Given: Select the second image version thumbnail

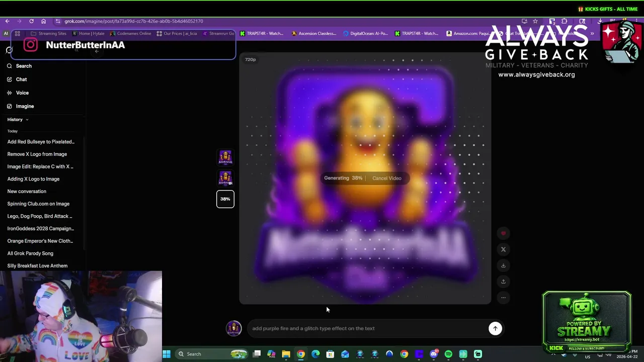Looking at the screenshot, I should [225, 178].
